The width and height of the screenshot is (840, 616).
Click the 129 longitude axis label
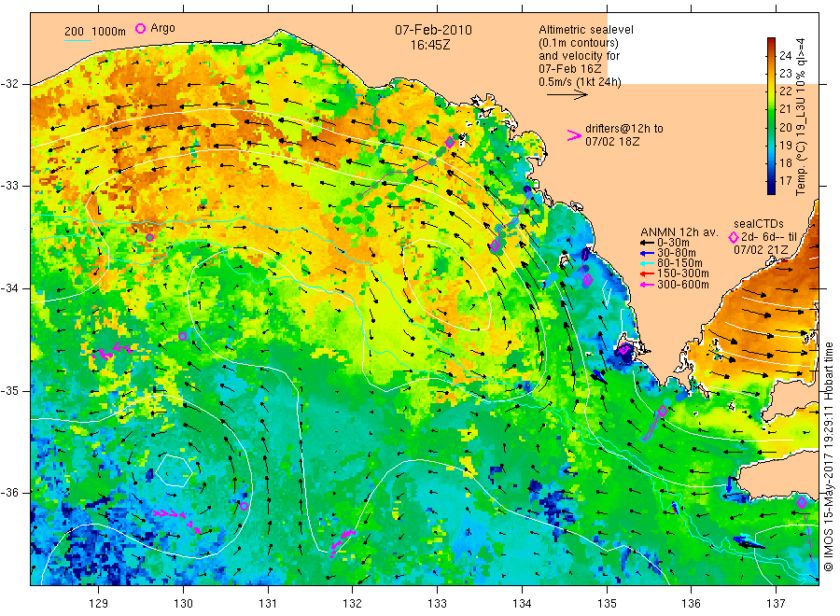coord(99,604)
